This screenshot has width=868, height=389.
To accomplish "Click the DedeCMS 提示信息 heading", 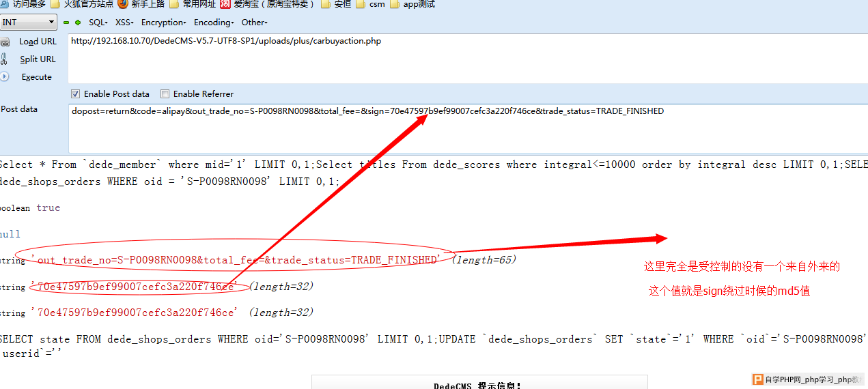I will point(477,386).
